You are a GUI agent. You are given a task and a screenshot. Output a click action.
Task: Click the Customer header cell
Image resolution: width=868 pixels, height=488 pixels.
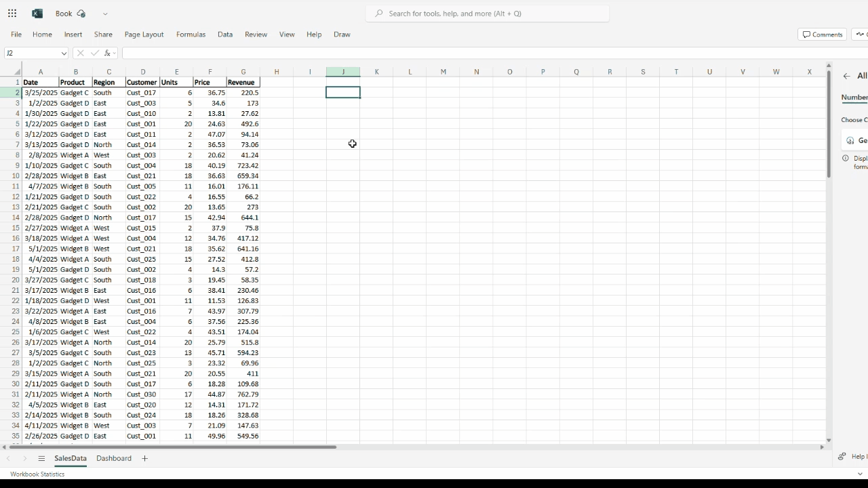(x=142, y=83)
